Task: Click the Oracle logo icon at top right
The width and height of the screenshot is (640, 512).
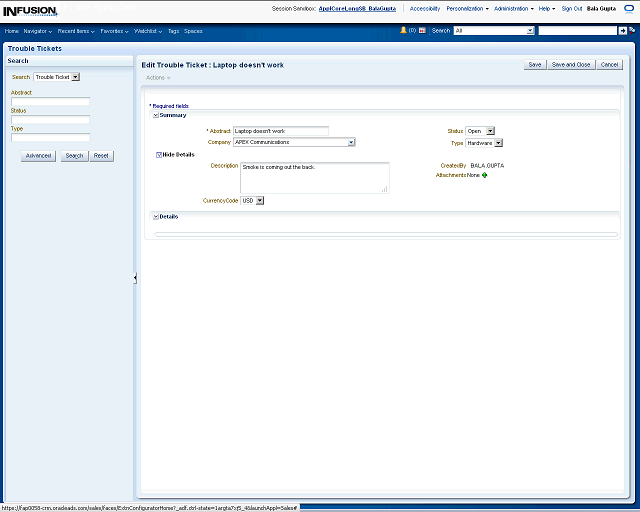Action: pyautogui.click(x=630, y=8)
